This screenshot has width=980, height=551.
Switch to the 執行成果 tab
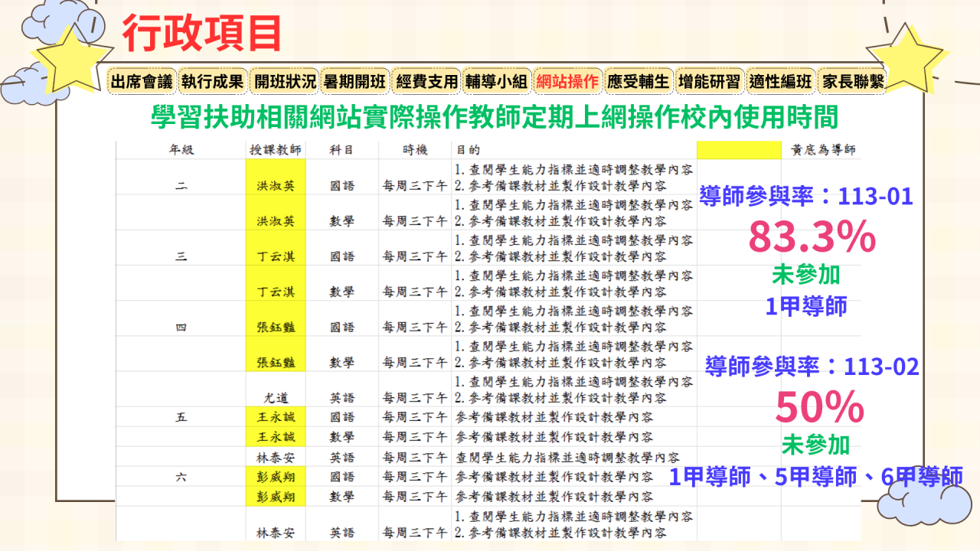(213, 81)
